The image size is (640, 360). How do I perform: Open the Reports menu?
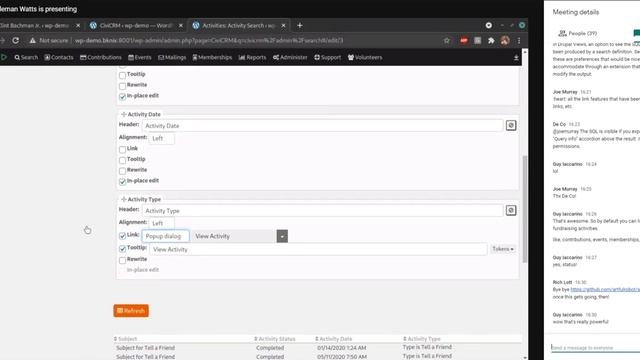(252, 58)
